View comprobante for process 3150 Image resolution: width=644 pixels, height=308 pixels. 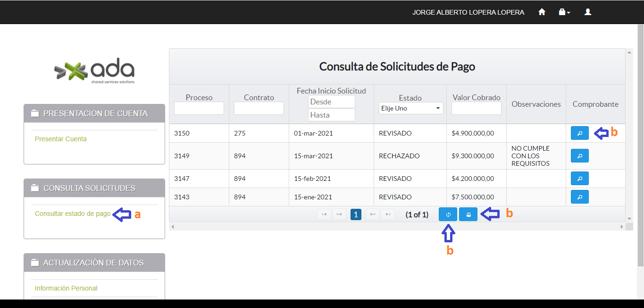tap(579, 133)
